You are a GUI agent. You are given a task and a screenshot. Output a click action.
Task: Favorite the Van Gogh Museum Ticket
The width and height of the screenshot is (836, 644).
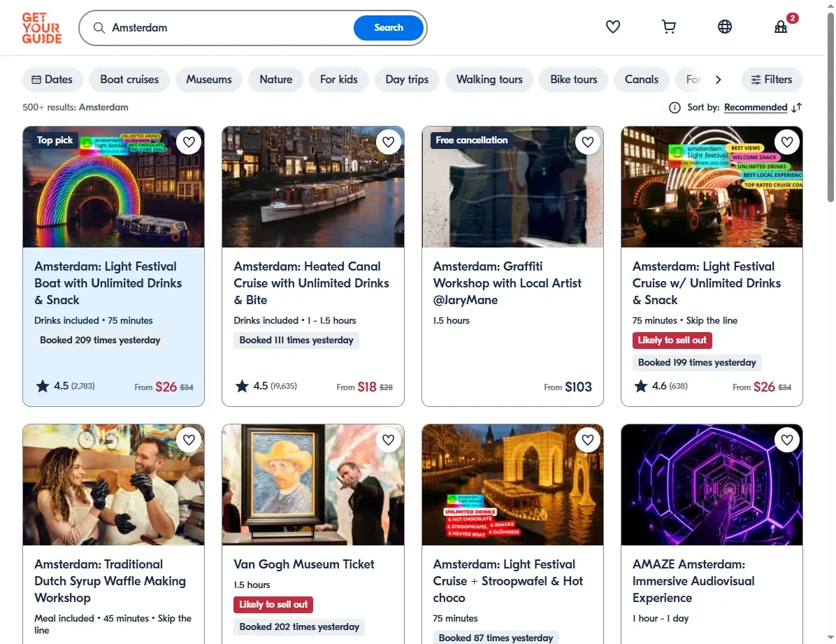click(388, 440)
